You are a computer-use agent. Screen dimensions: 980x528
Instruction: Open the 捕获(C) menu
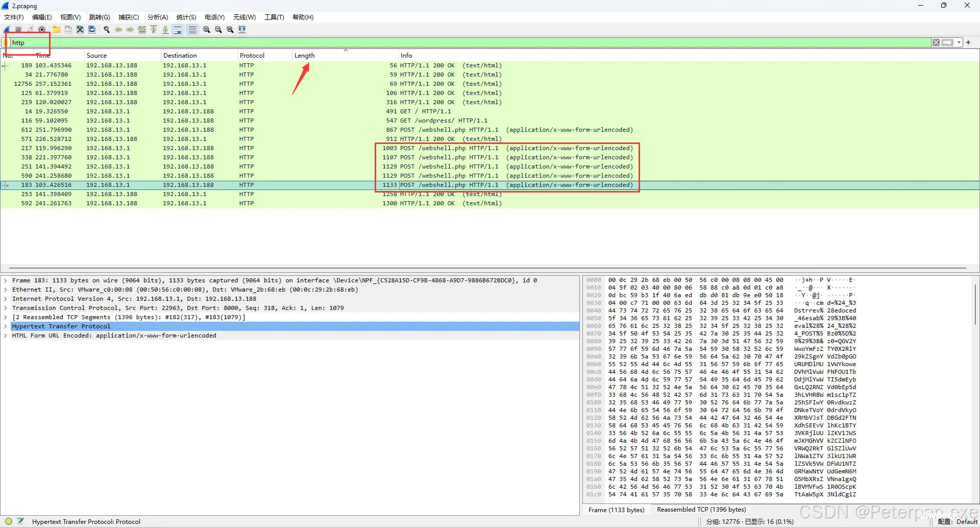tap(129, 17)
